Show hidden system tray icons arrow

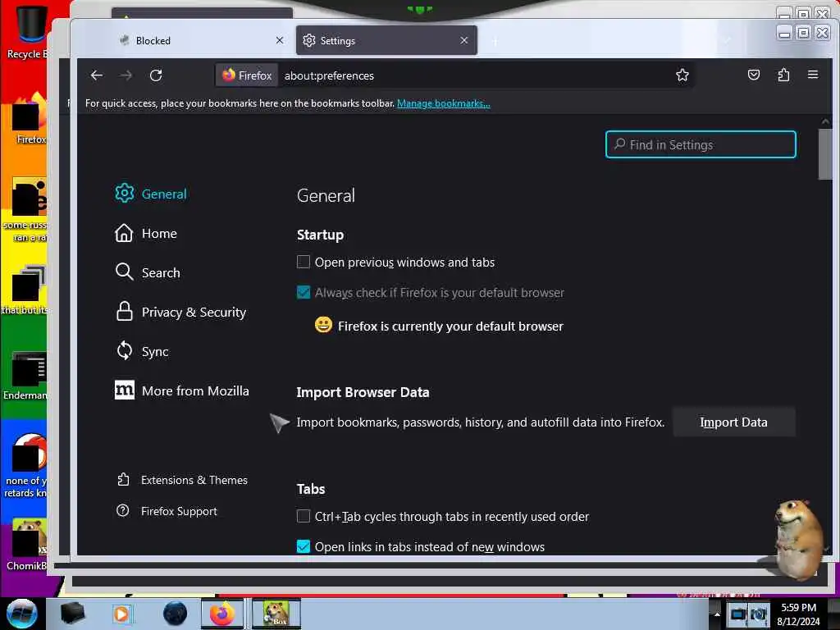pyautogui.click(x=716, y=614)
